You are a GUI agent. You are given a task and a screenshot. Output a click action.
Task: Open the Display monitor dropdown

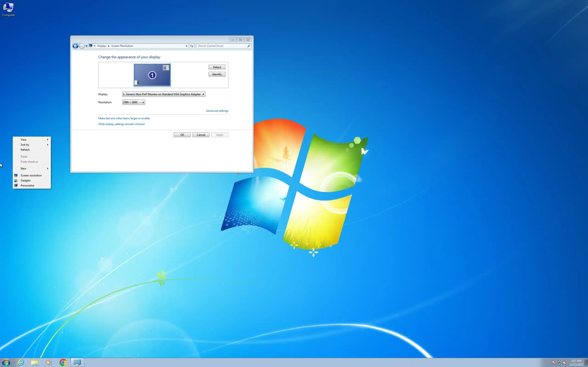tap(164, 94)
